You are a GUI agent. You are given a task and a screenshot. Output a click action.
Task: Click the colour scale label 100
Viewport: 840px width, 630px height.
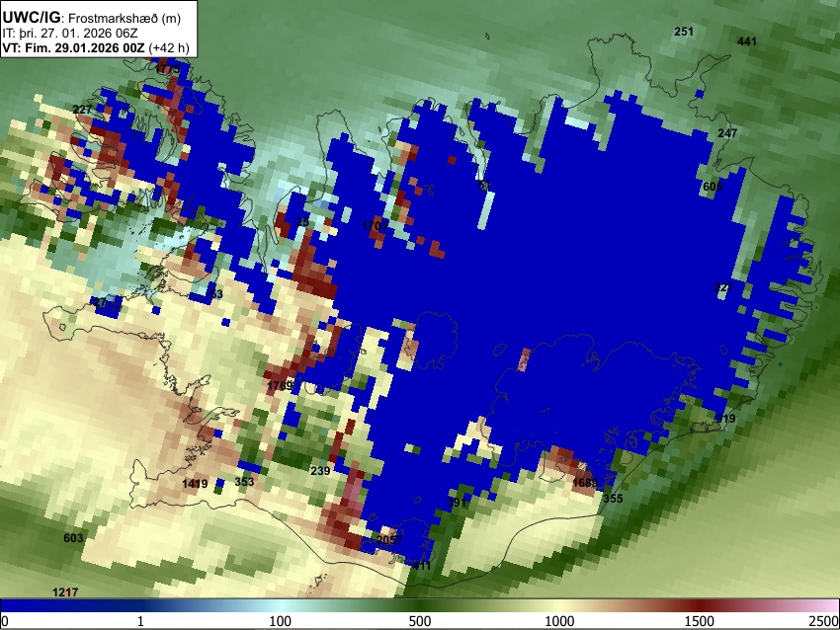[x=280, y=621]
